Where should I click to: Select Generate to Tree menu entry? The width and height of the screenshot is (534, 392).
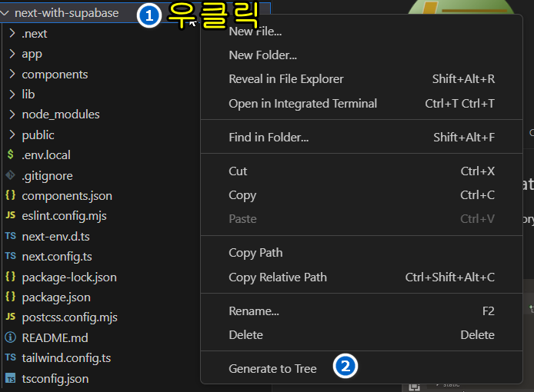coord(272,369)
